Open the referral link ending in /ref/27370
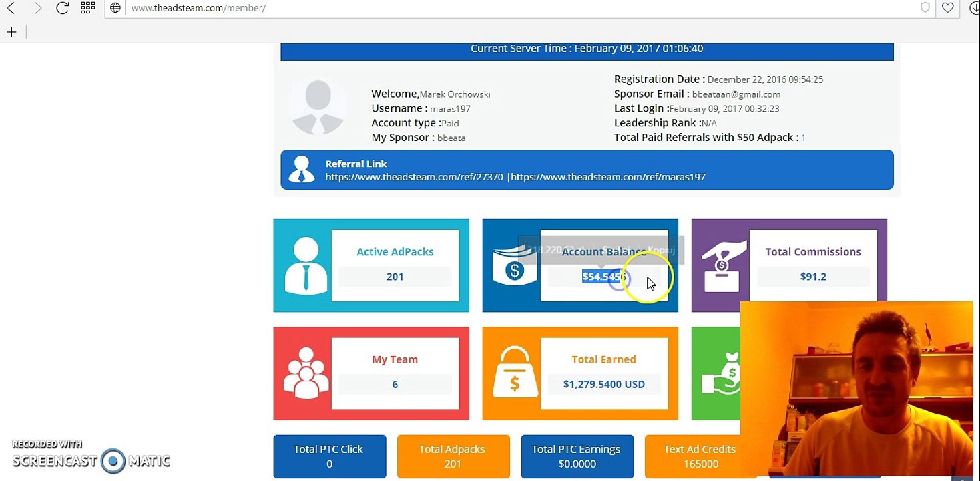 point(415,177)
